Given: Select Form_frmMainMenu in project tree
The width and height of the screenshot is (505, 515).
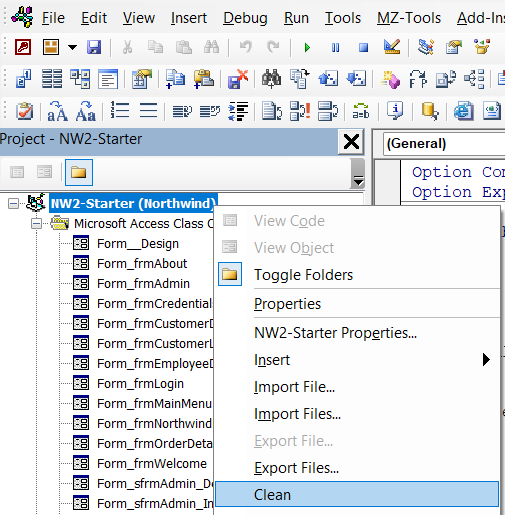Looking at the screenshot, I should 154,404.
